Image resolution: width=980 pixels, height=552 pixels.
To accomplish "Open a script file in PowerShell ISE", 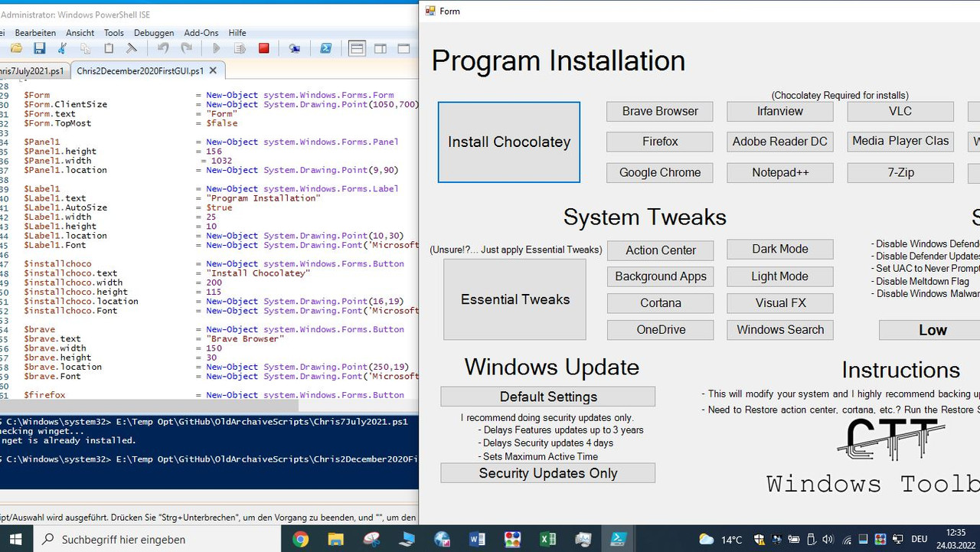I will tap(16, 48).
